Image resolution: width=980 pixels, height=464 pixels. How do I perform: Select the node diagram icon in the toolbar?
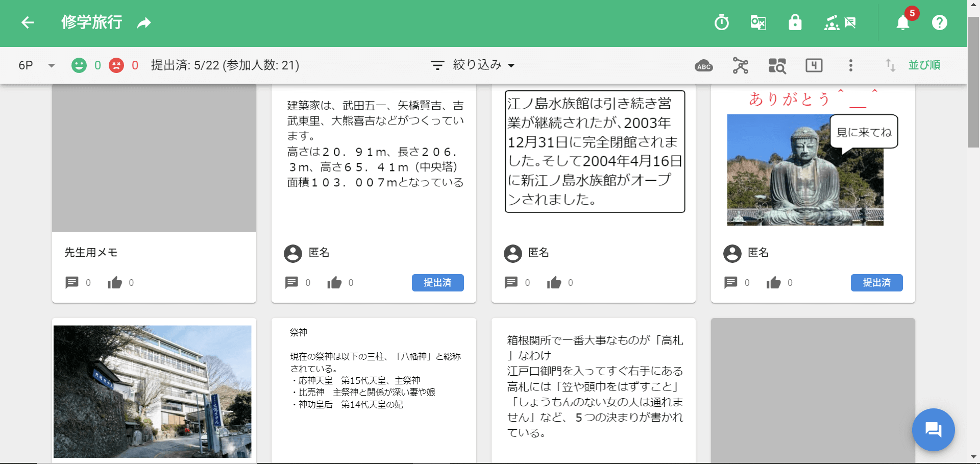coord(740,65)
